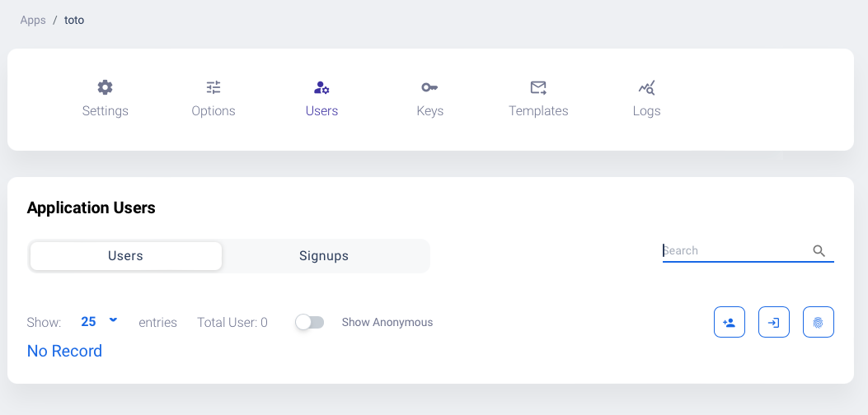Click the Templates envelope icon
Viewport: 868px width, 415px height.
click(x=538, y=87)
